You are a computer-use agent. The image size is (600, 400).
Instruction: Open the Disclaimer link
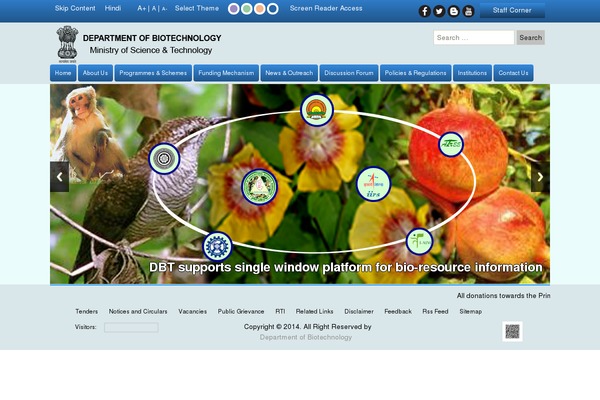[359, 312]
